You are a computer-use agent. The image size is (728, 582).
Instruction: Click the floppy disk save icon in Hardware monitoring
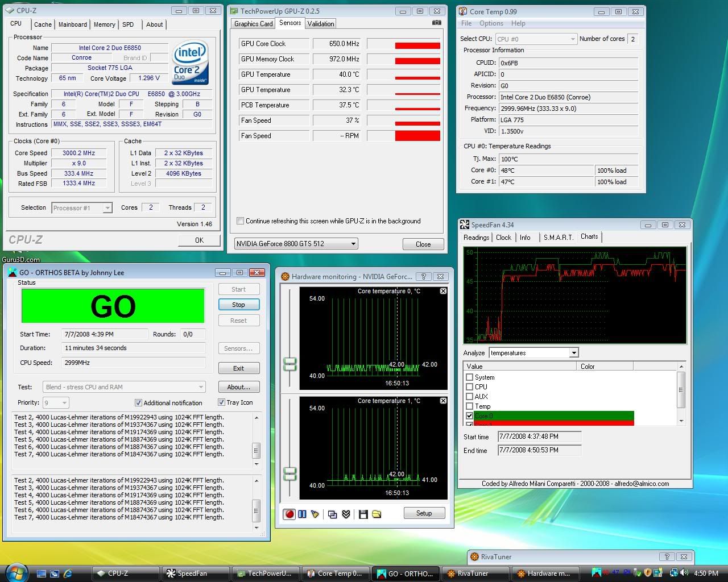click(363, 514)
